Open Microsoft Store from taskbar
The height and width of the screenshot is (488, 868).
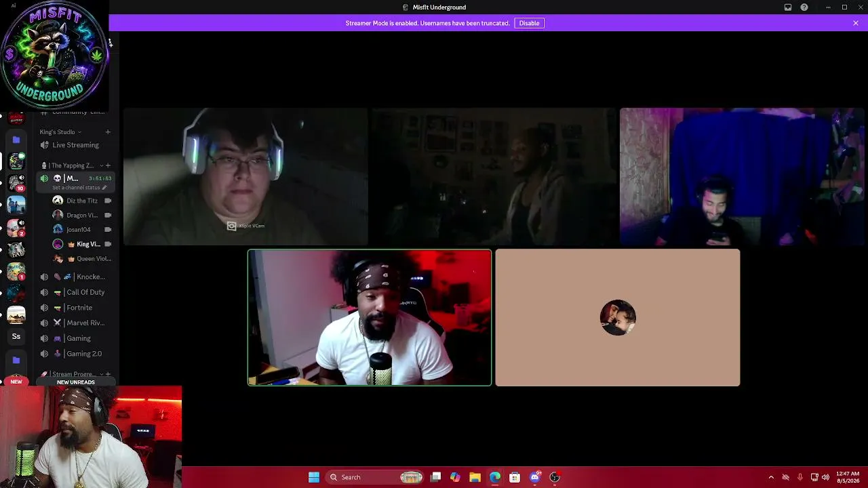[x=515, y=477]
